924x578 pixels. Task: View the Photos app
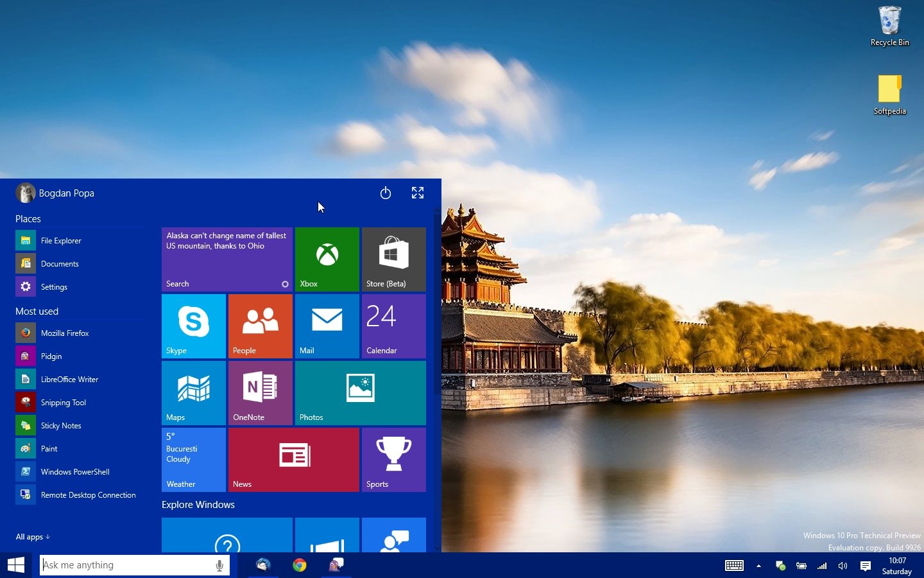point(359,392)
